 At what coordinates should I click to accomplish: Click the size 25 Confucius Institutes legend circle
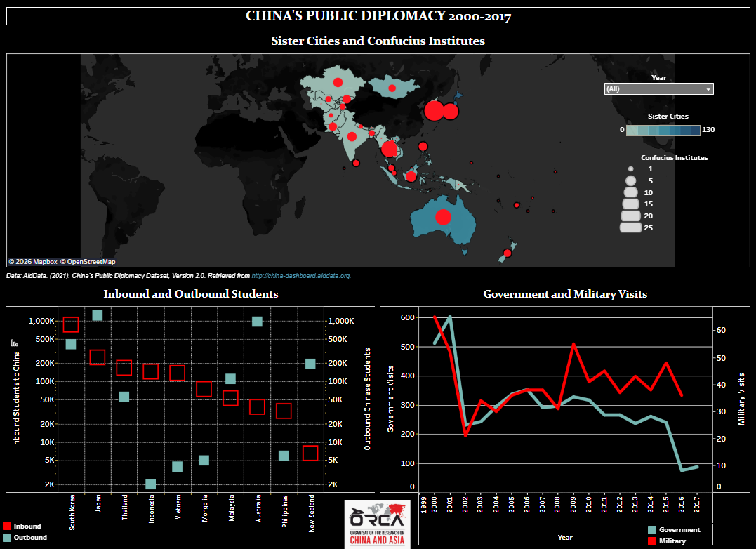pos(630,227)
